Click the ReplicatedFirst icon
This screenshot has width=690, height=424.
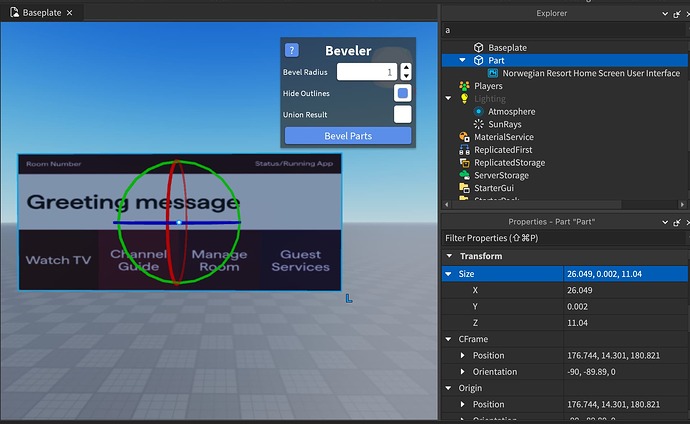(x=464, y=150)
